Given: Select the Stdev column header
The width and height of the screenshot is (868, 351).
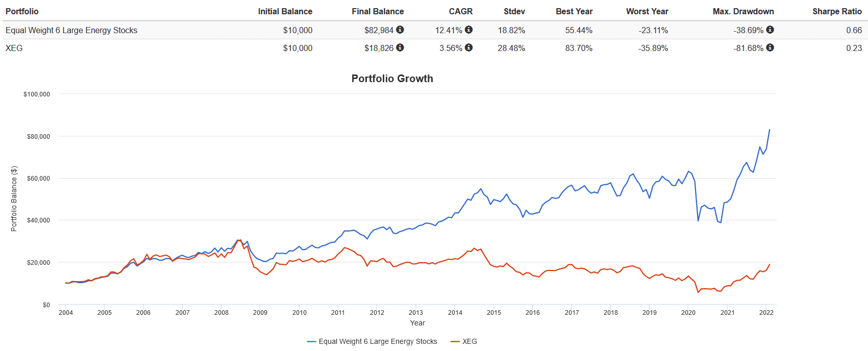Looking at the screenshot, I should [x=514, y=11].
